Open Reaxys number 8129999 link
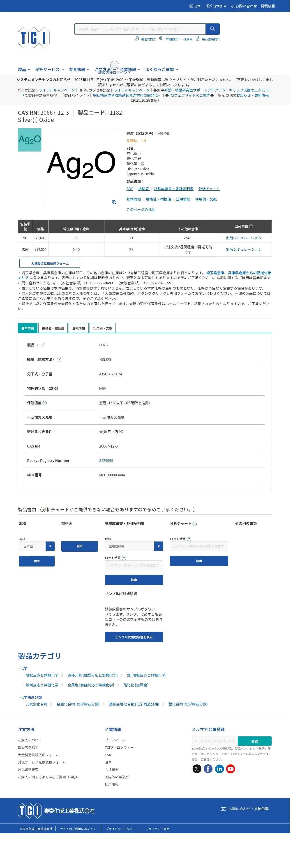 106,461
